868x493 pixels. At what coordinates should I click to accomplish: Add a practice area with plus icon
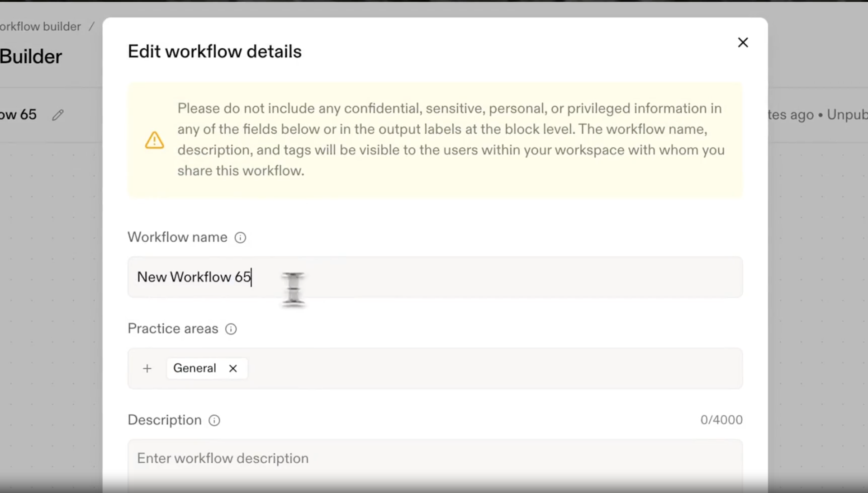(147, 369)
